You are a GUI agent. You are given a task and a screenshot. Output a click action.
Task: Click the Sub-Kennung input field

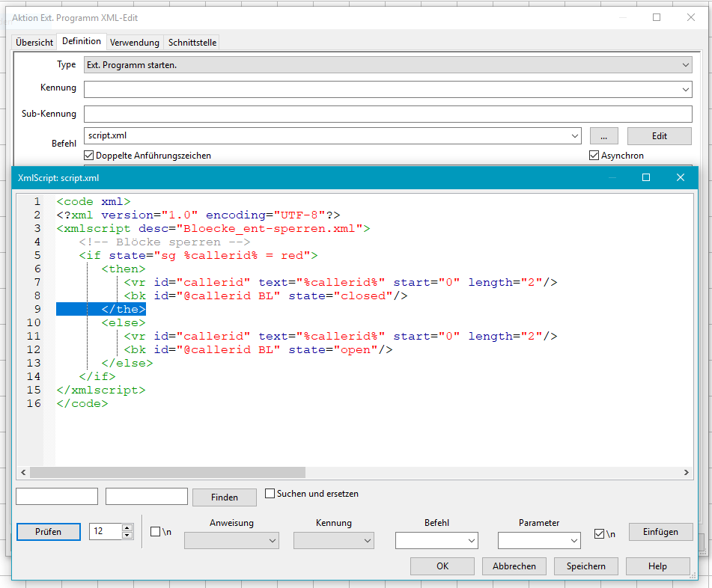[x=387, y=114]
